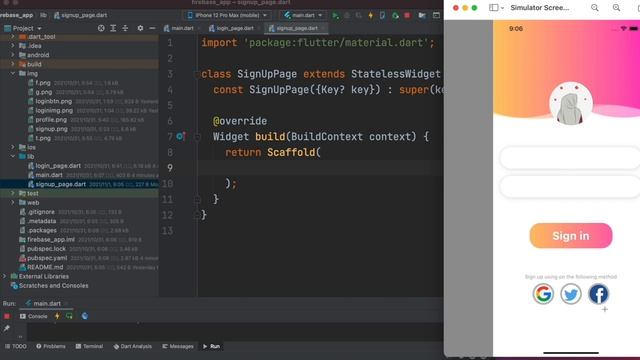Zoom out magnifier in Simulator Screenshot window

(595, 8)
